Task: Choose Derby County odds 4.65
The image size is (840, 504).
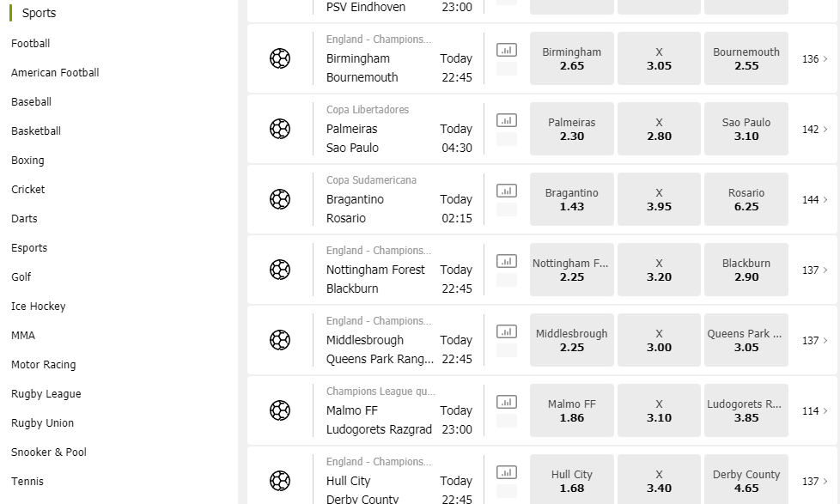Action: pyautogui.click(x=746, y=479)
